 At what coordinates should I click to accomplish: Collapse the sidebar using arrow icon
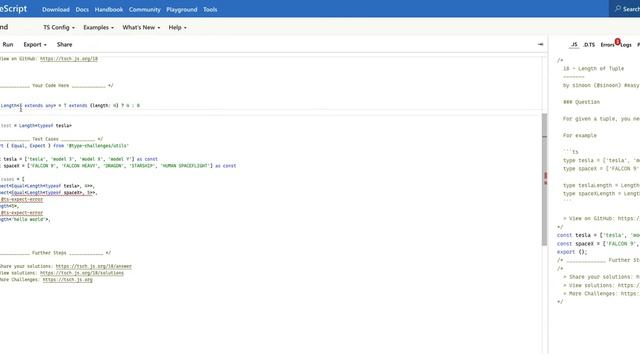pos(540,44)
